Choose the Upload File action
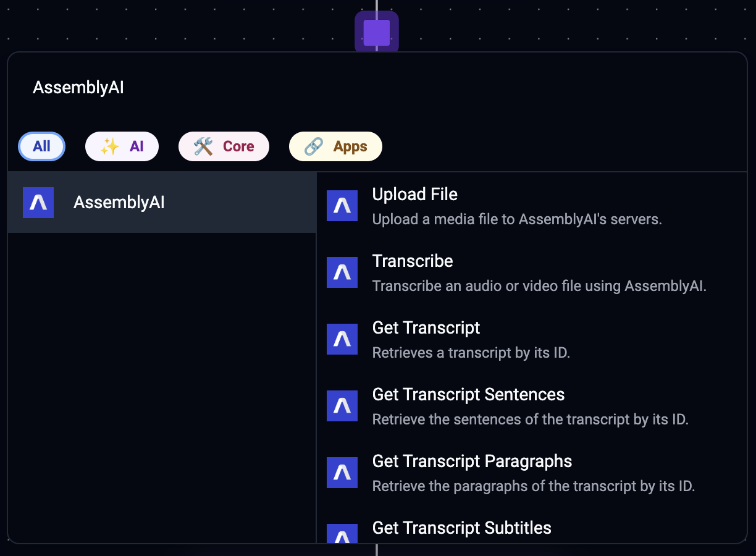This screenshot has height=556, width=756. pos(531,206)
